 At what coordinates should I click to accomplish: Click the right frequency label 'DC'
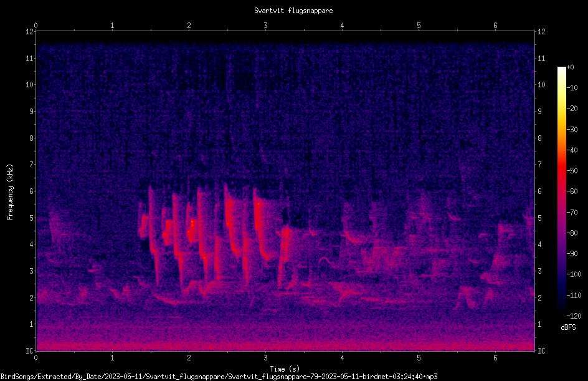(x=541, y=351)
